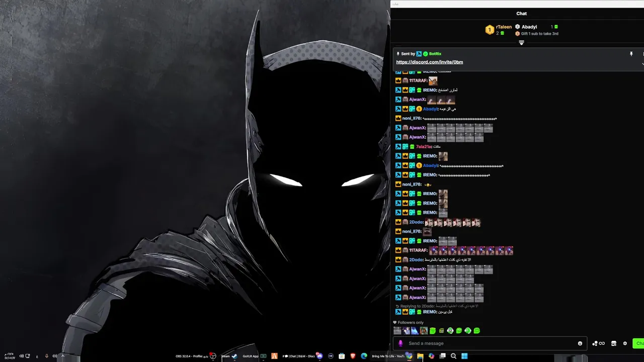Open the Microsoft Store taskbar icon
This screenshot has height=362, width=644.
[342, 356]
